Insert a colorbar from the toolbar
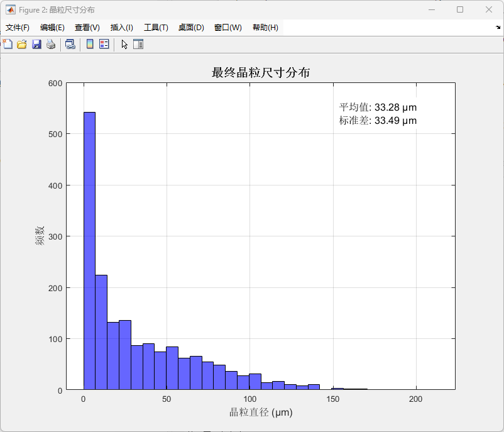The image size is (504, 432). (90, 44)
